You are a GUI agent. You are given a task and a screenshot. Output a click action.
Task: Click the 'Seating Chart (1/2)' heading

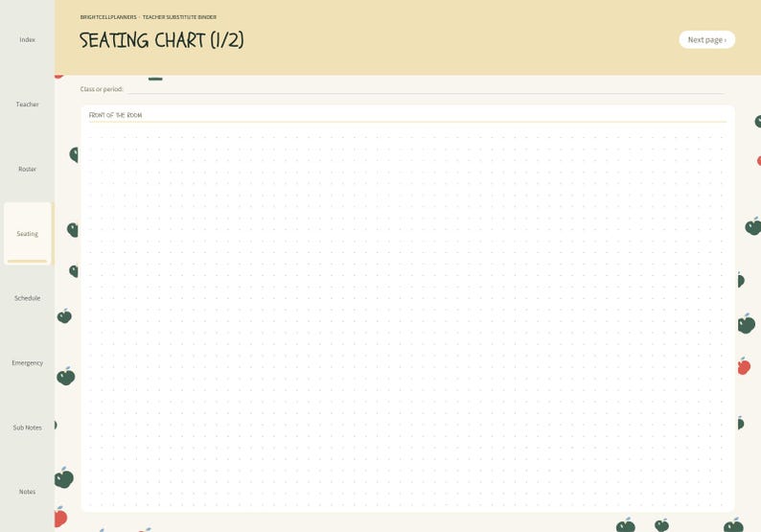(162, 40)
